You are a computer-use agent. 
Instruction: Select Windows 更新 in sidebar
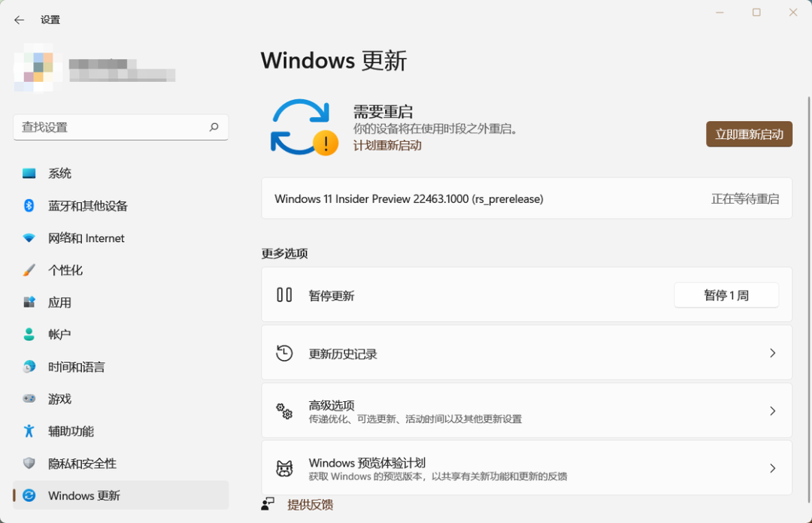[120, 495]
